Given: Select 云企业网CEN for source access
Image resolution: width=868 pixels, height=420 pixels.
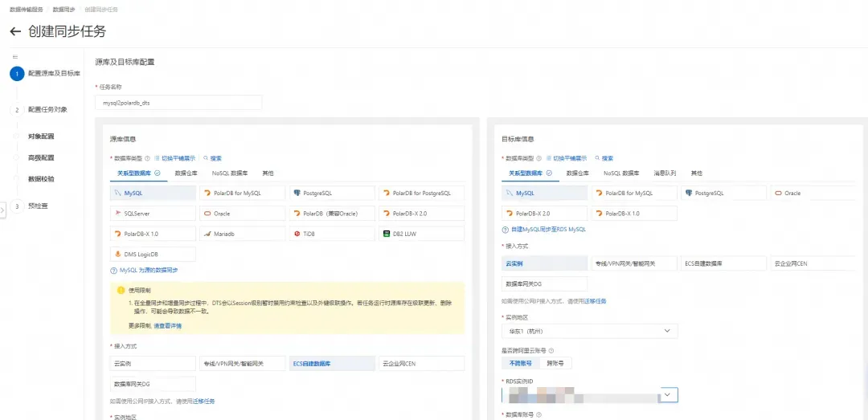Looking at the screenshot, I should [422, 364].
